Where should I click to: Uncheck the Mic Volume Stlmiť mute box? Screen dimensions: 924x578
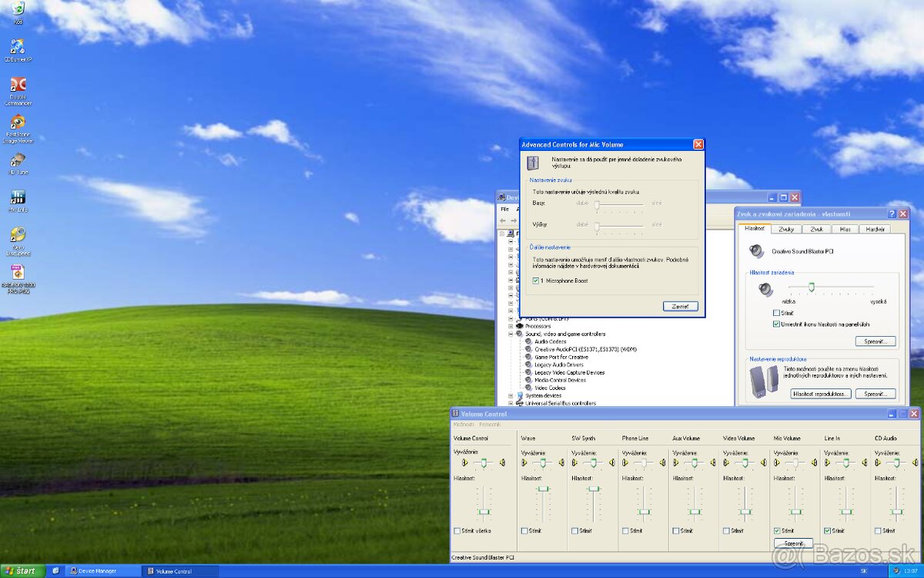[777, 530]
